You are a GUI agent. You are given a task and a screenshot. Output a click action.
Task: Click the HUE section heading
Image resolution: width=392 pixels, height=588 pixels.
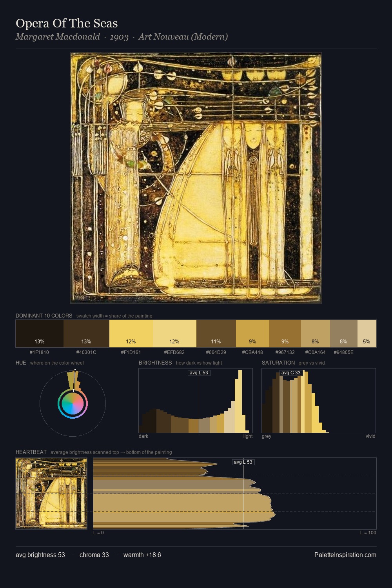pyautogui.click(x=21, y=363)
